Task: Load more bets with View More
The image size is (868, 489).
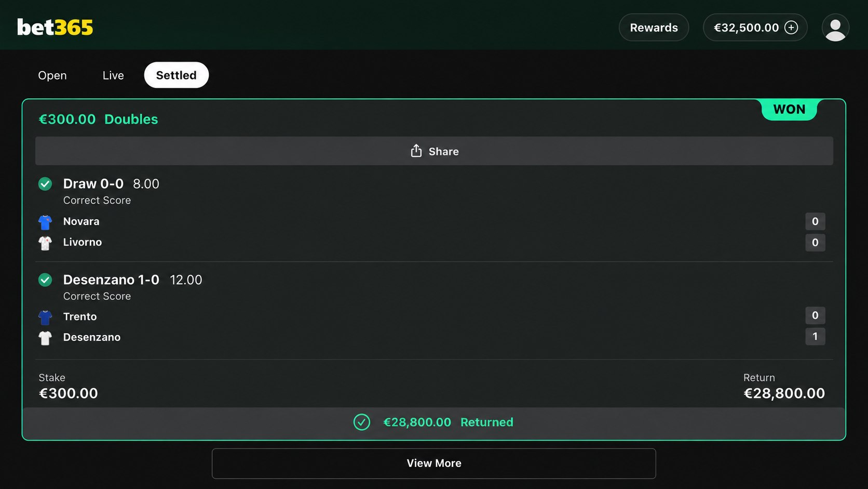Action: click(434, 464)
